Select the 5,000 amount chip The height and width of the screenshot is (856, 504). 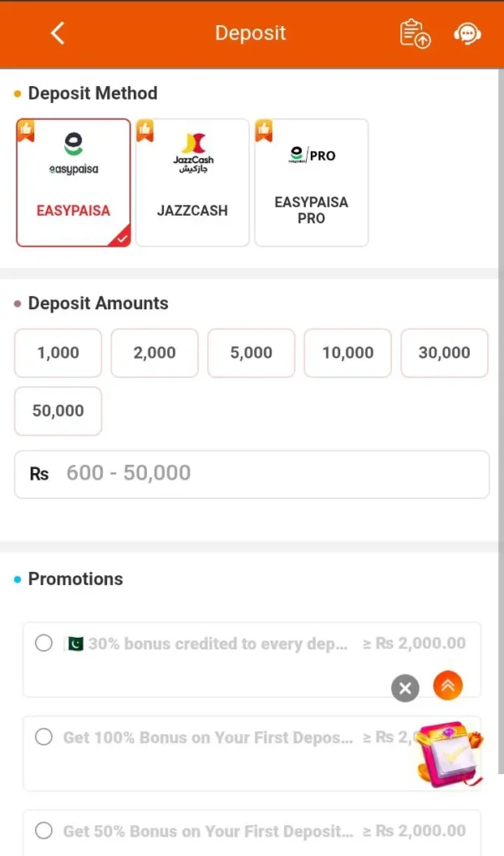tap(252, 353)
